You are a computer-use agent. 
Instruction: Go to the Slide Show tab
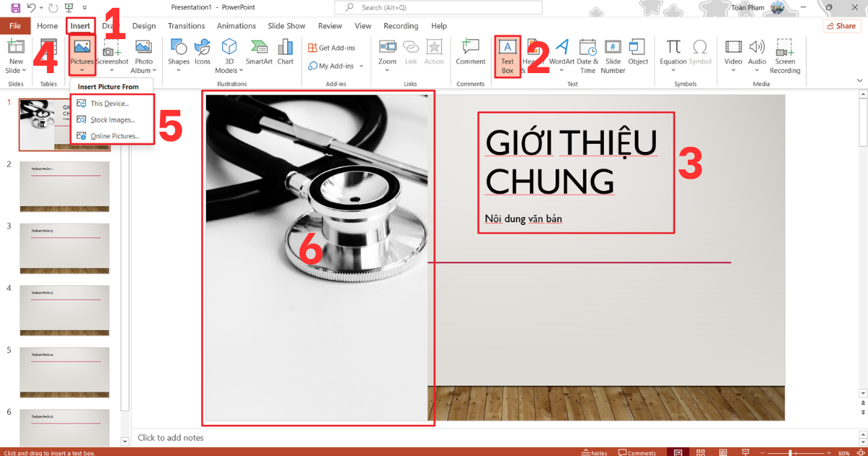pyautogui.click(x=286, y=26)
